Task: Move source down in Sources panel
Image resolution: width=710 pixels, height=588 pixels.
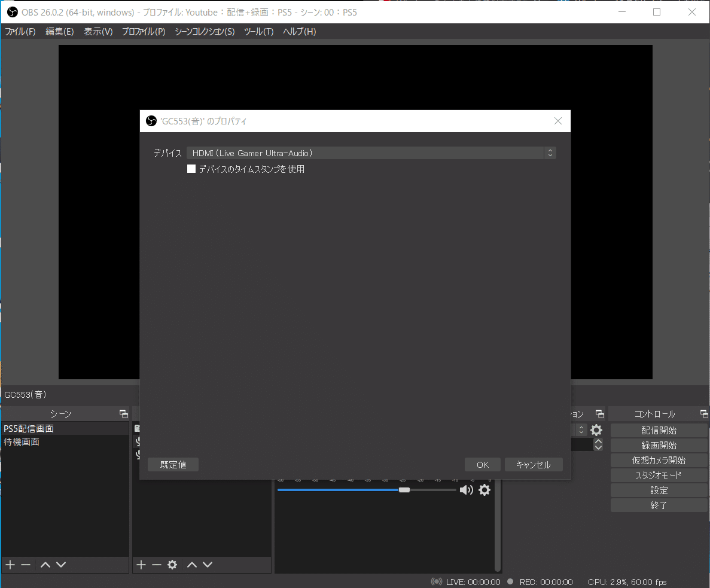Action: tap(208, 565)
